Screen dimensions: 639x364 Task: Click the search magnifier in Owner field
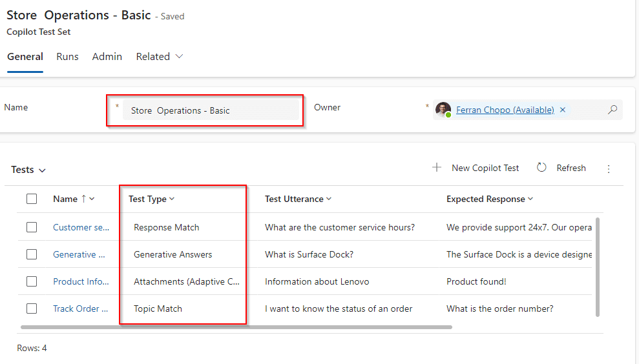[x=613, y=110]
